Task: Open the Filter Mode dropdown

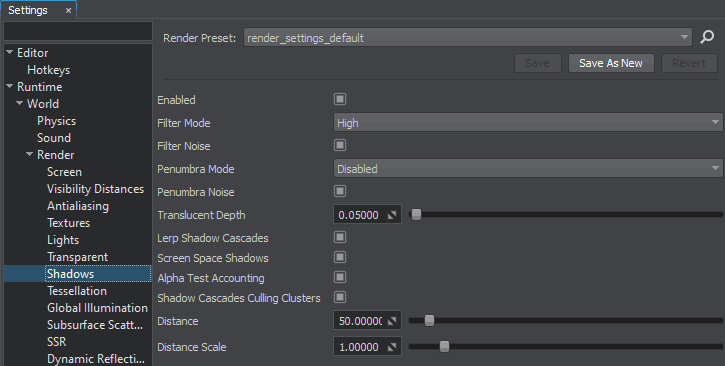Action: click(x=528, y=122)
